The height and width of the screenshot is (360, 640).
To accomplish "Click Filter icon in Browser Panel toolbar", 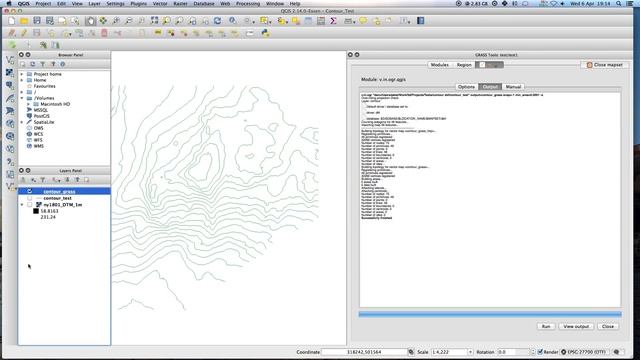I will point(42,64).
